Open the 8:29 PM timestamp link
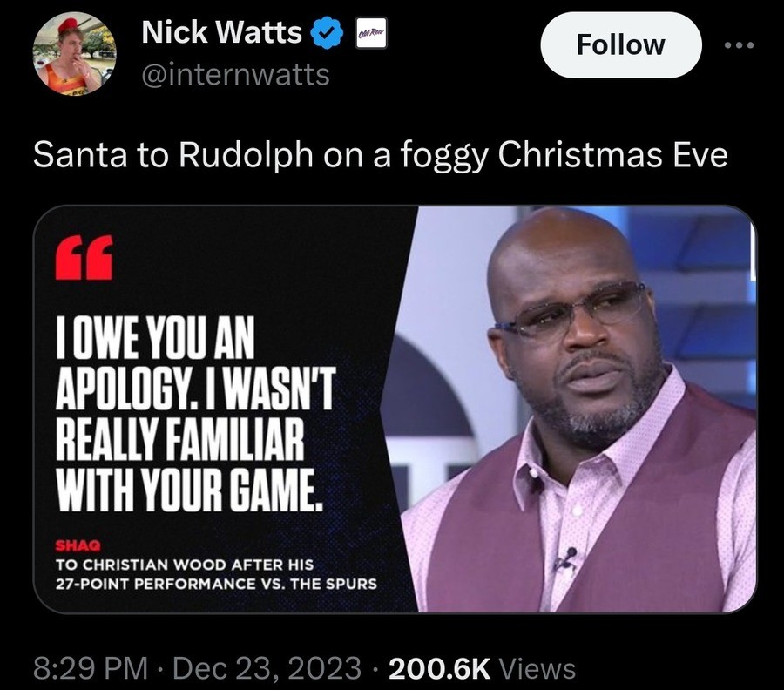Screen dimensions: 784x690 tap(91, 669)
